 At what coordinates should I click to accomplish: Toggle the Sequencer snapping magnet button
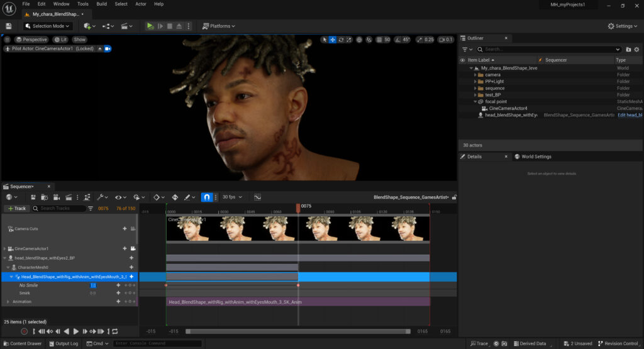[x=206, y=197]
